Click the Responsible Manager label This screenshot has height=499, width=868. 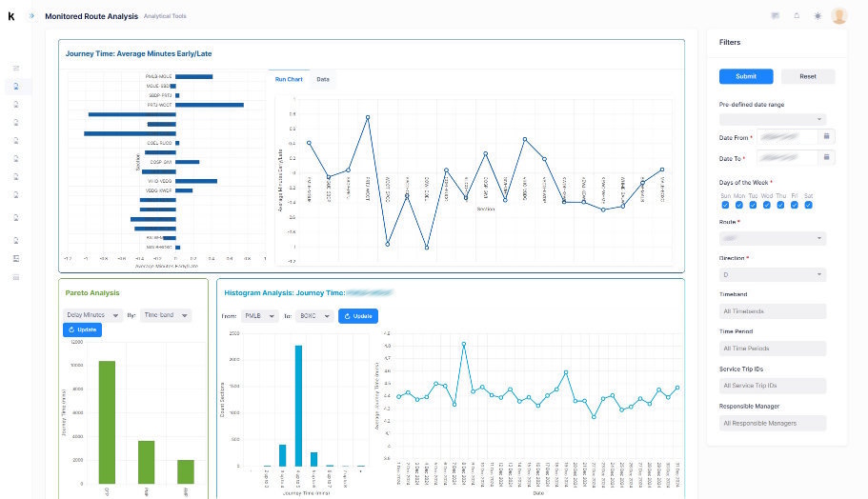749,406
